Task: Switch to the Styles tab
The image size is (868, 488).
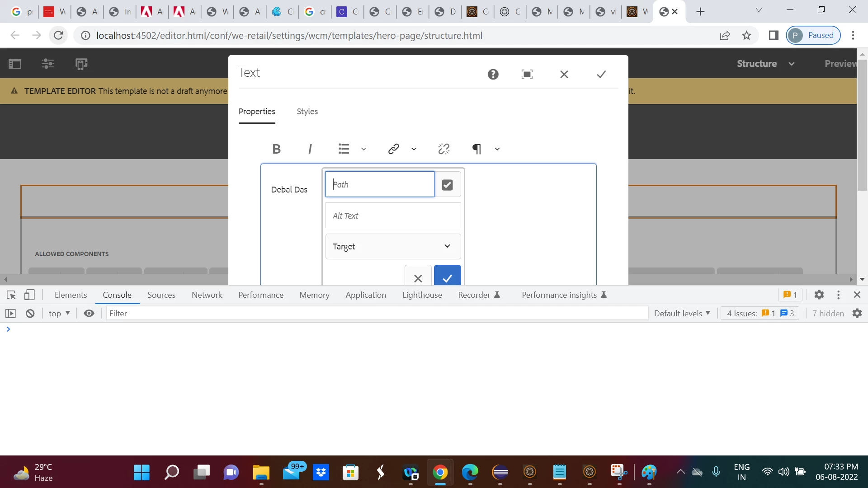Action: [307, 112]
